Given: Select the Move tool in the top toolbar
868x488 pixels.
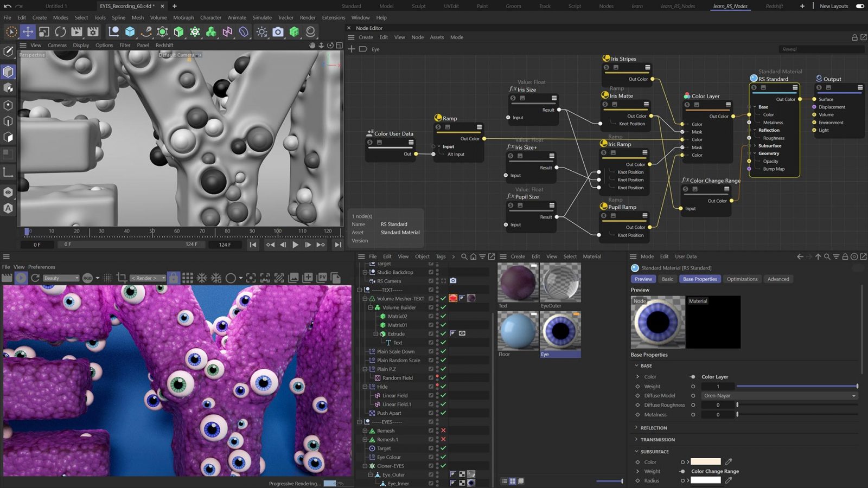Looking at the screenshot, I should [28, 33].
